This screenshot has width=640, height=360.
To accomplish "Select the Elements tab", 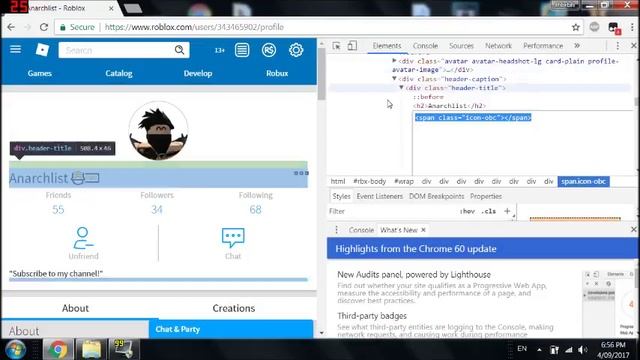I will (x=387, y=46).
